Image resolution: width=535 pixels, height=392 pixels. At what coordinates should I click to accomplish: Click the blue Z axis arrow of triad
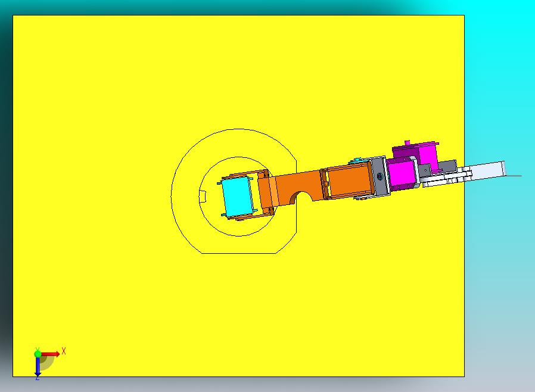[38, 366]
